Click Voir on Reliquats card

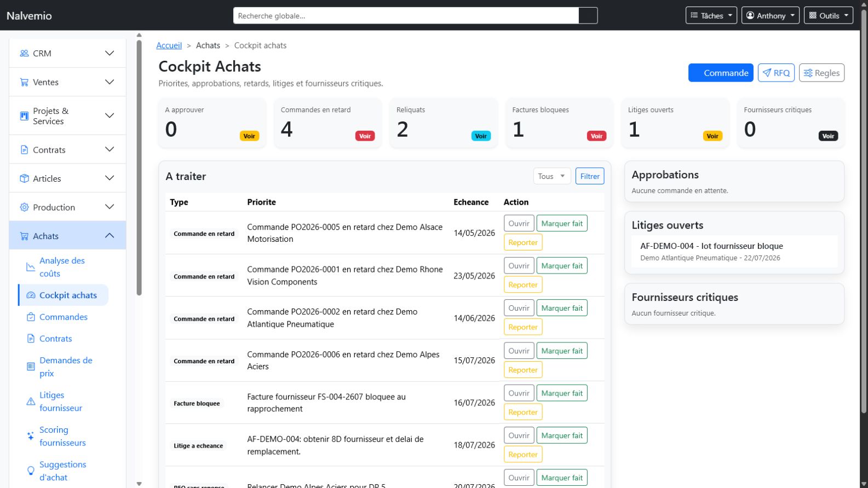click(x=481, y=136)
